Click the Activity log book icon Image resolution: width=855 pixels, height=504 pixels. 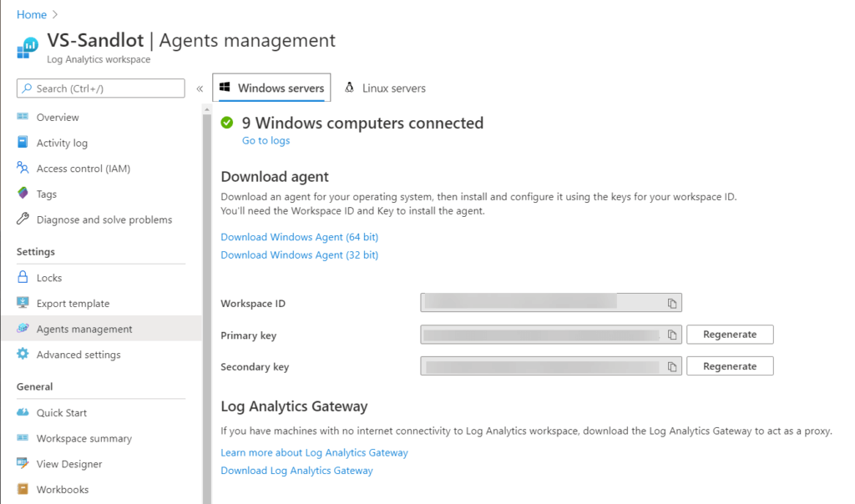[23, 142]
